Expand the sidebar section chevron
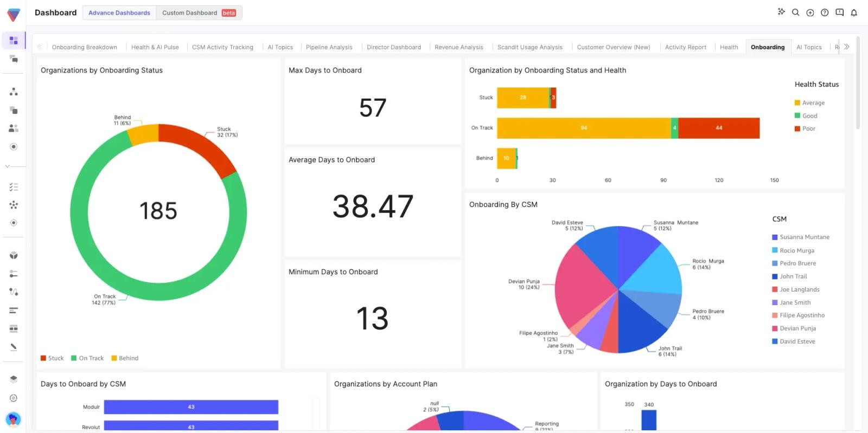The width and height of the screenshot is (868, 433). [7, 166]
